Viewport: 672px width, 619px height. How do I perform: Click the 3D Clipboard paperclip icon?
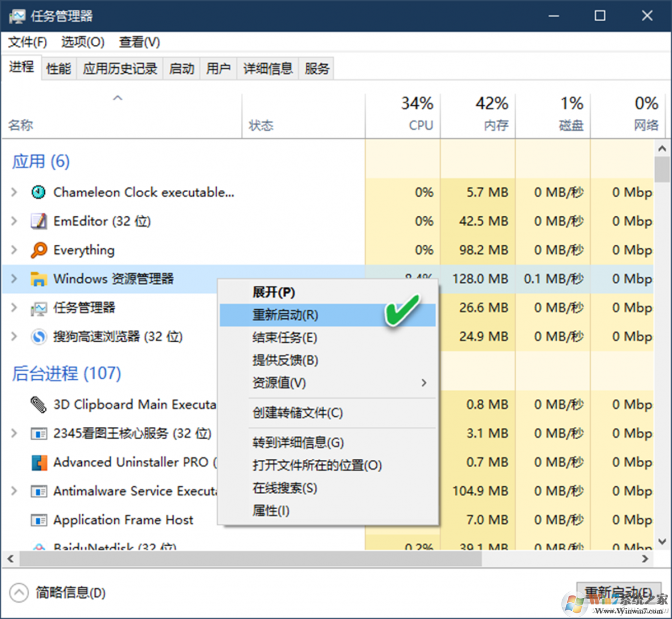(38, 404)
